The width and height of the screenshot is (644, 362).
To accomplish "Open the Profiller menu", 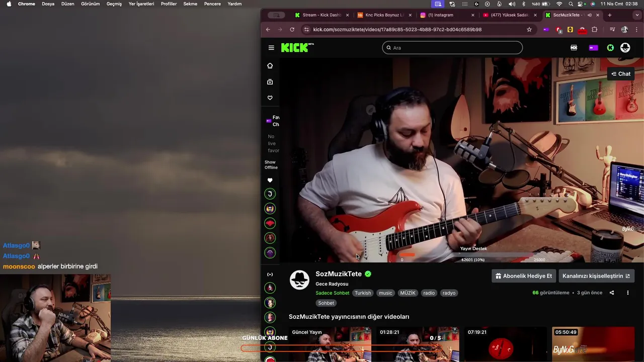I will tap(169, 4).
